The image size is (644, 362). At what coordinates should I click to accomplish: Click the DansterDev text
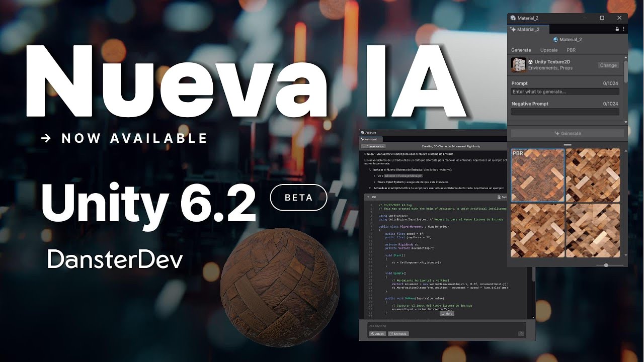115,259
